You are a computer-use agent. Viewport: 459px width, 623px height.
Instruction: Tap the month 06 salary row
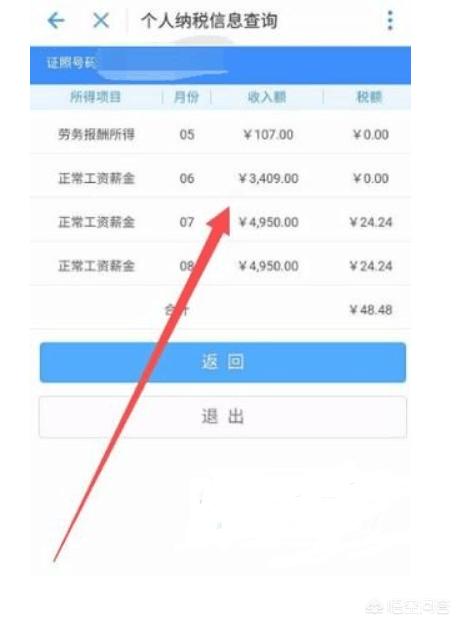click(x=221, y=178)
